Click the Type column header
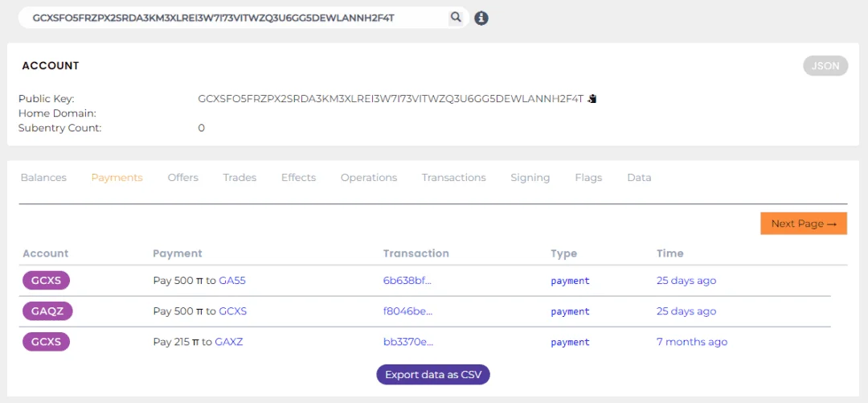The image size is (868, 403). point(563,253)
